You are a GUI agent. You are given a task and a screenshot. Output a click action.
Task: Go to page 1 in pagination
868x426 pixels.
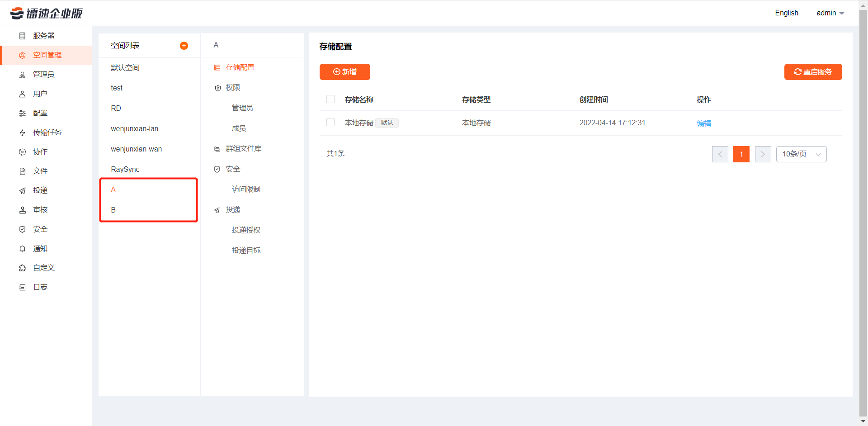(741, 154)
